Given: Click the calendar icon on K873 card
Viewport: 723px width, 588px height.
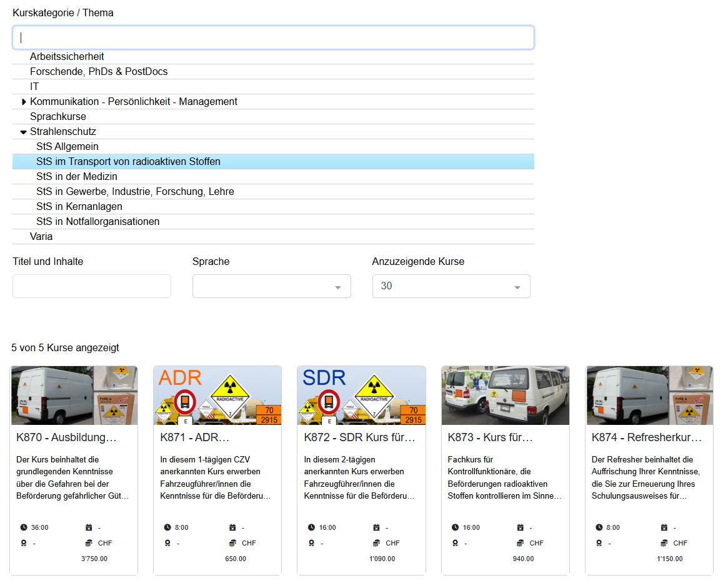Looking at the screenshot, I should (521, 527).
